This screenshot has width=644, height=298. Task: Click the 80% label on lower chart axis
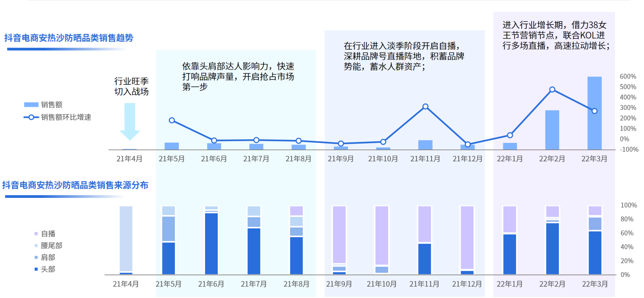[627, 219]
